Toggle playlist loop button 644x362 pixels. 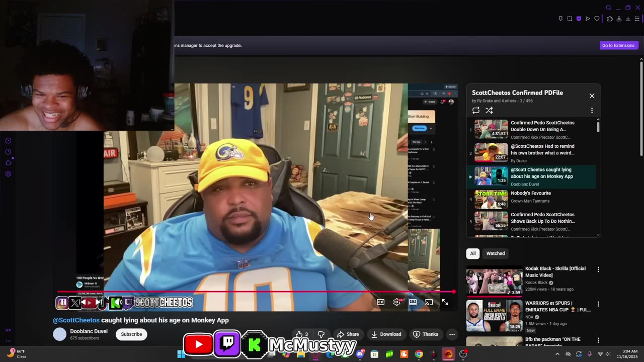[476, 110]
